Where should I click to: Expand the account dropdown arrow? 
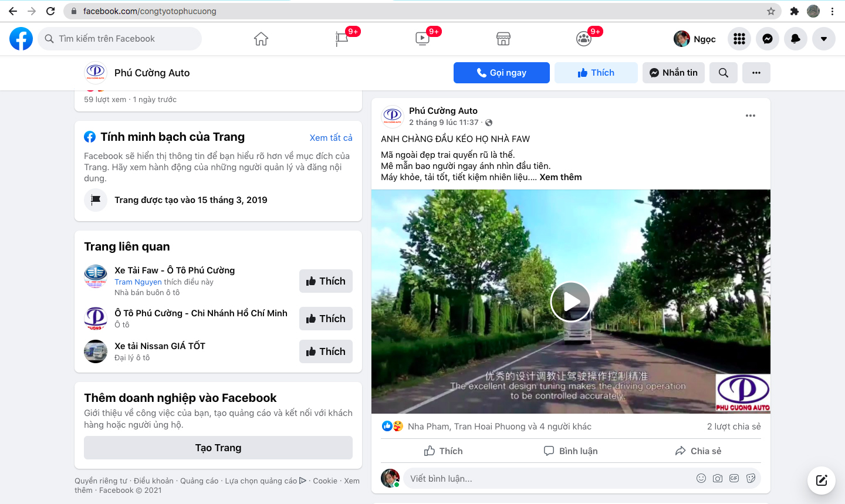[x=824, y=39]
